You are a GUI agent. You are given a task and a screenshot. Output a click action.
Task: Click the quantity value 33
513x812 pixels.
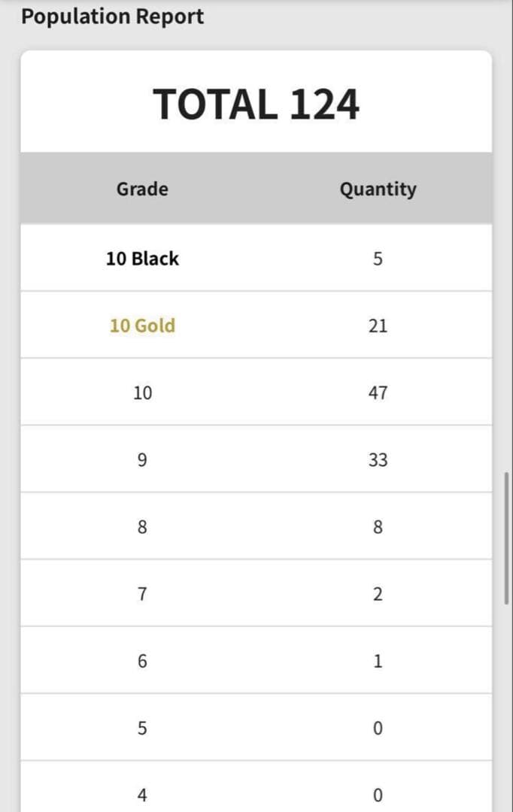pyautogui.click(x=378, y=459)
